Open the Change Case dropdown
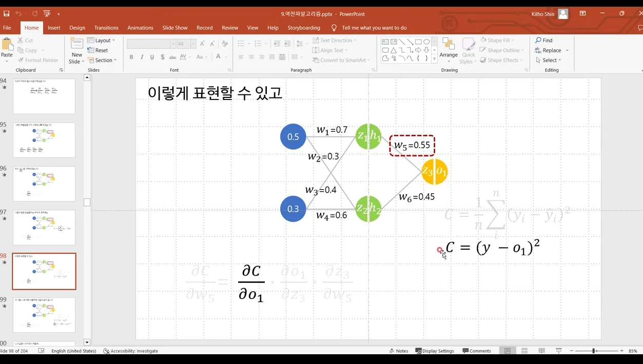643x364 pixels. (x=201, y=57)
